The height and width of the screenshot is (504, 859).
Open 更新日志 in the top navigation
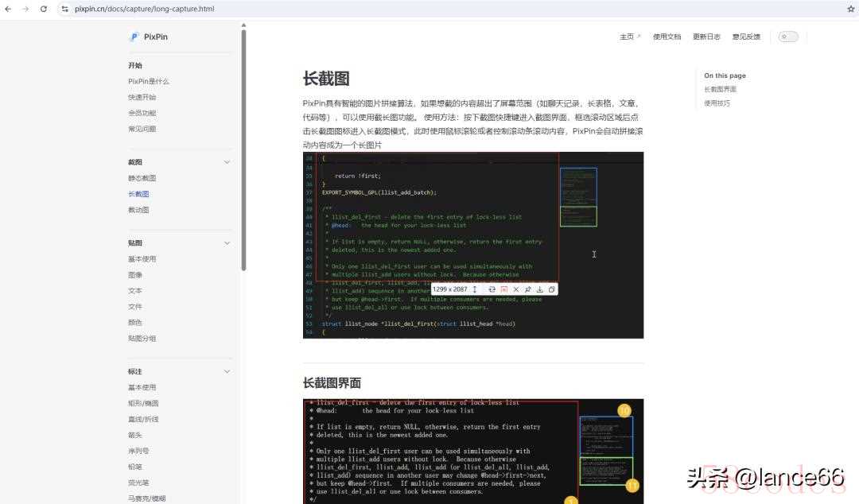pos(706,37)
